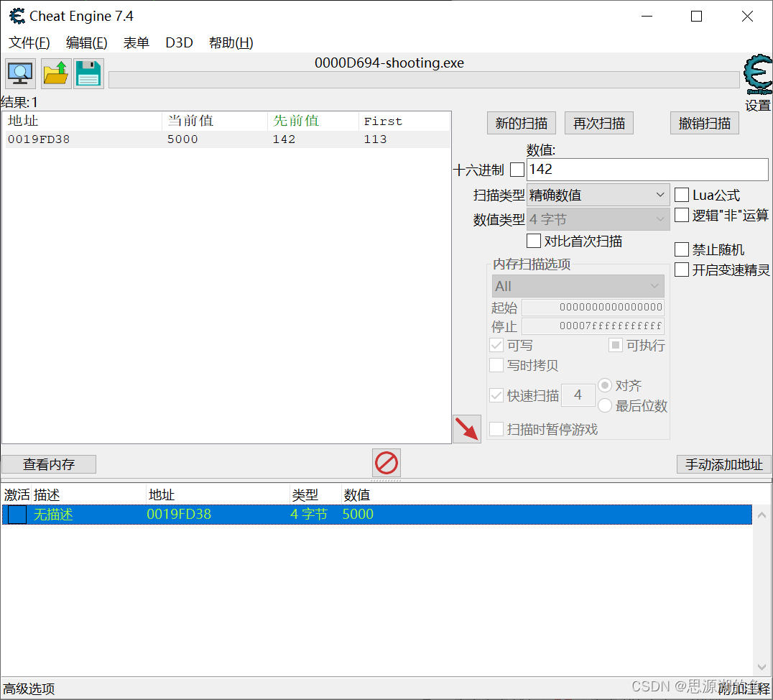The width and height of the screenshot is (773, 700).
Task: Open Cheat Engine settings via the logo
Action: (x=757, y=74)
